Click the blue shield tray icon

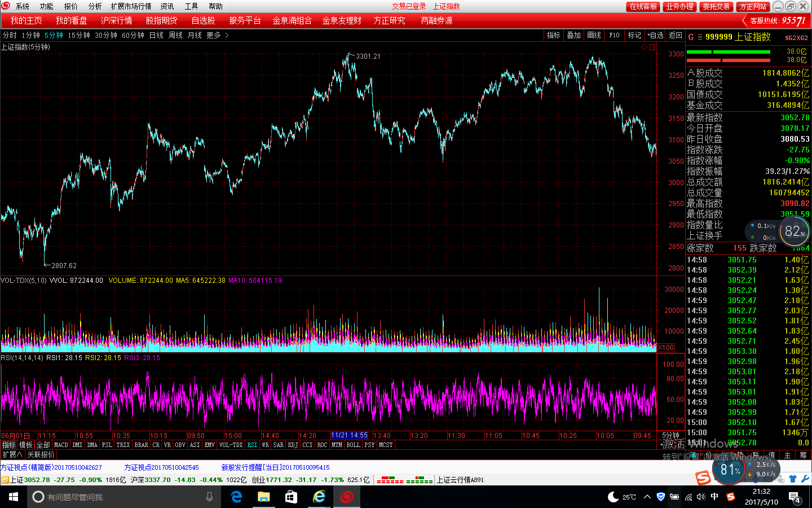(x=661, y=497)
